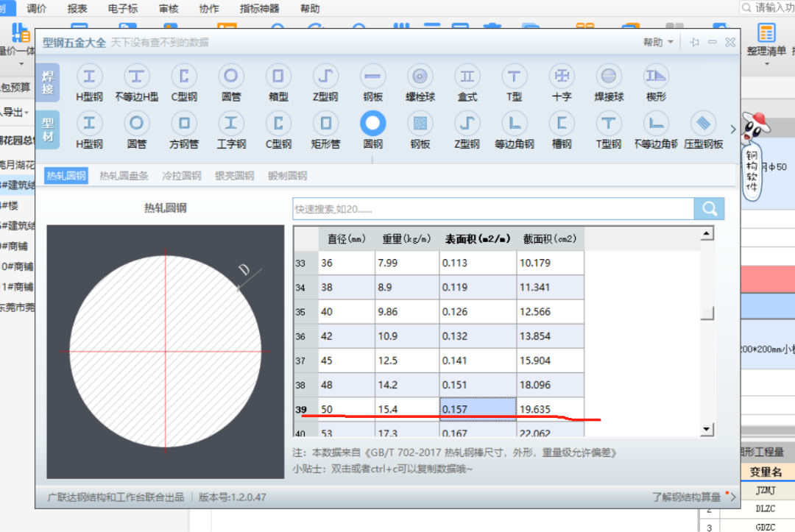Switch to 焊接 category side tab
Viewport: 795px width, 532px height.
48,82
